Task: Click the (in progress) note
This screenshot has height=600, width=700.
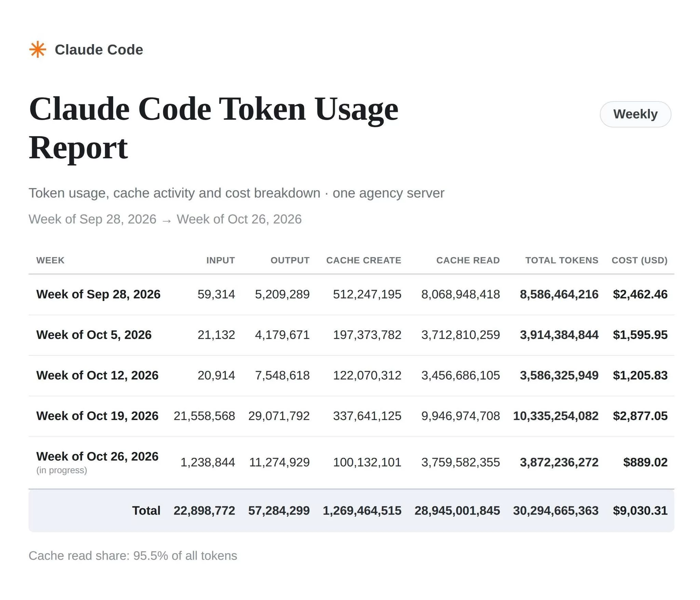Action: click(62, 470)
